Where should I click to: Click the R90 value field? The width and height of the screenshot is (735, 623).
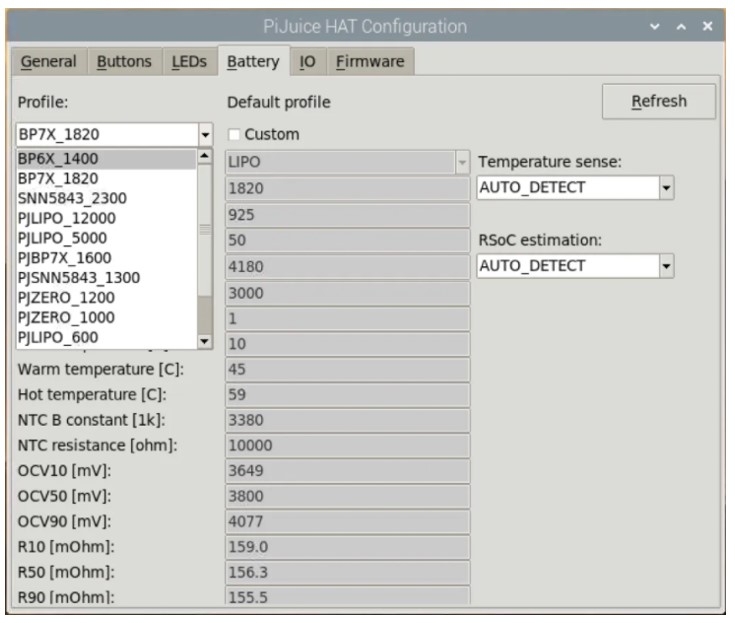pos(347,596)
